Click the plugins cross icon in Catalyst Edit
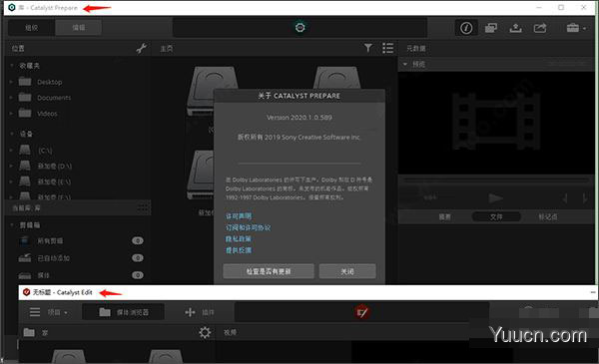 [x=191, y=312]
